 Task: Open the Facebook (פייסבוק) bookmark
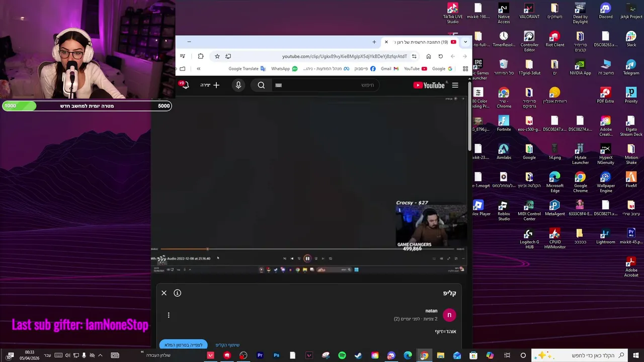pos(365,69)
